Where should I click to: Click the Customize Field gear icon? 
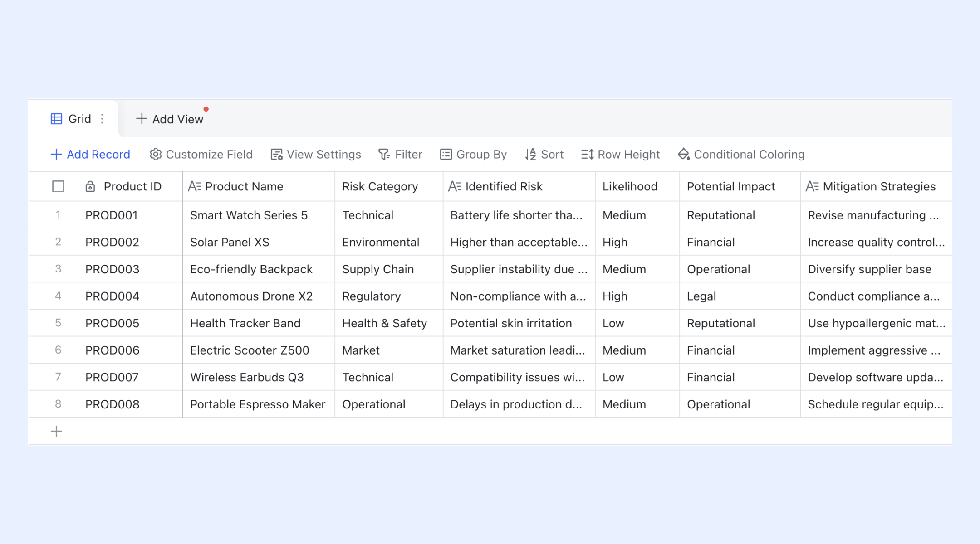tap(156, 155)
